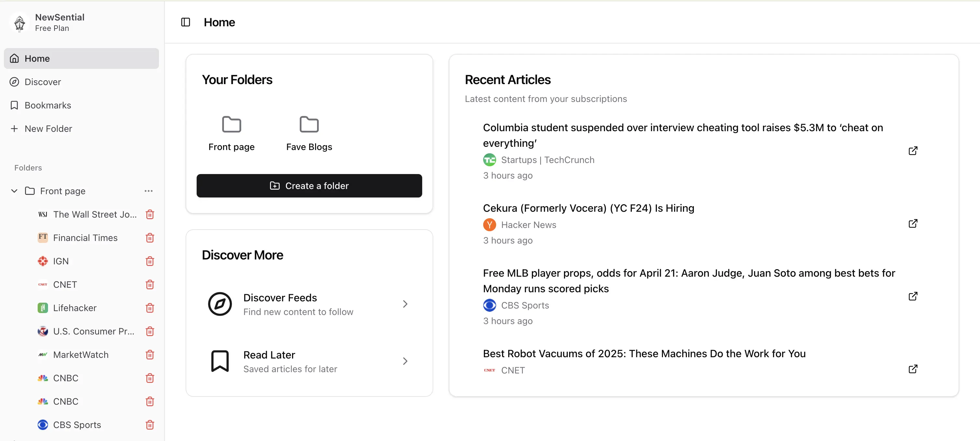
Task: Collapse the Front page folder chevron
Action: pyautogui.click(x=15, y=191)
